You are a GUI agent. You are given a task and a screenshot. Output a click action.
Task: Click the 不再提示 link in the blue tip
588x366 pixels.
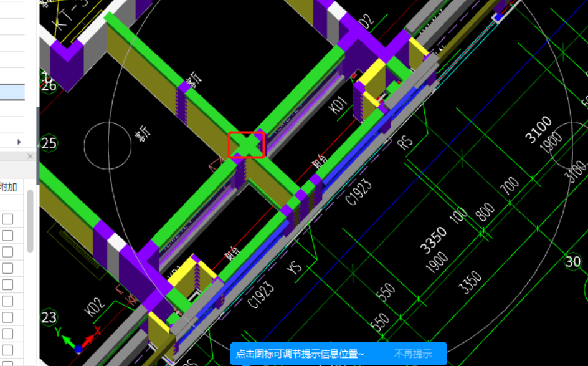(412, 354)
